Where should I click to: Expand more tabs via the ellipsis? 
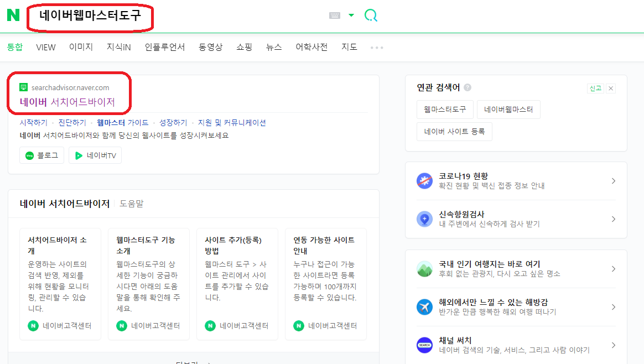(377, 48)
